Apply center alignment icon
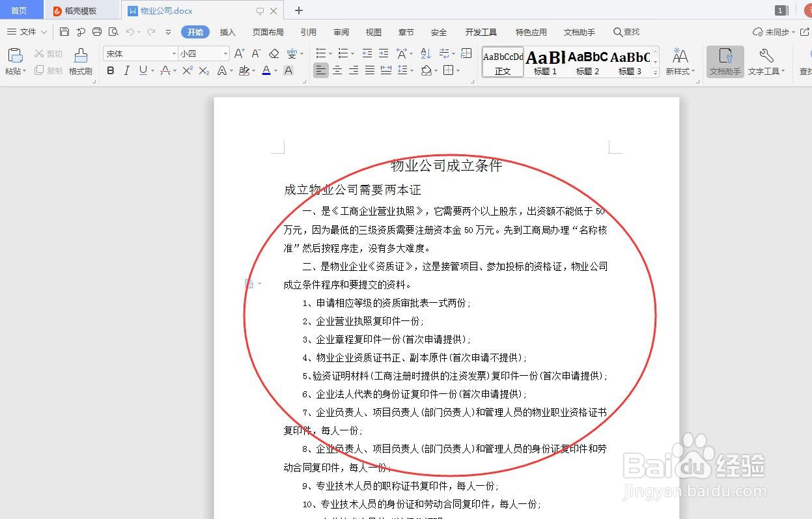 pos(337,70)
